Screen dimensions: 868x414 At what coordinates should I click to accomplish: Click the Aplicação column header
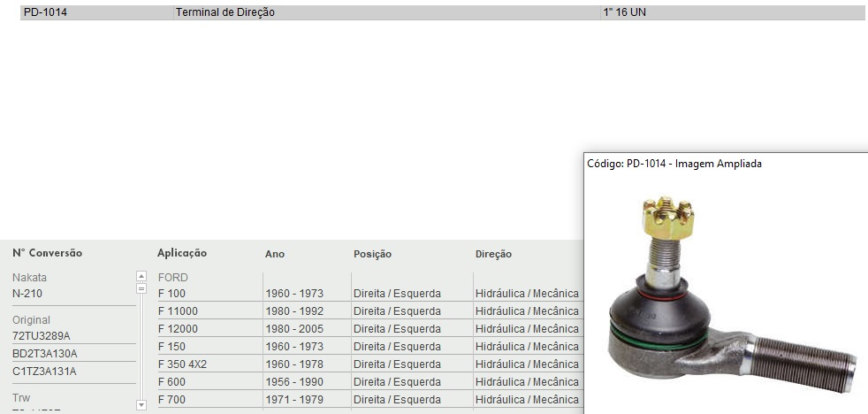click(182, 253)
